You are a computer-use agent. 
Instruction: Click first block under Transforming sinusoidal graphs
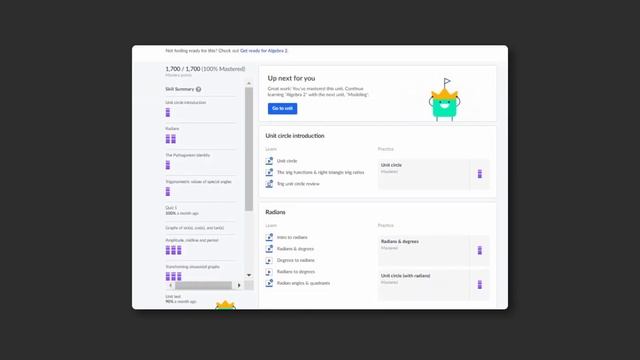coord(168,276)
